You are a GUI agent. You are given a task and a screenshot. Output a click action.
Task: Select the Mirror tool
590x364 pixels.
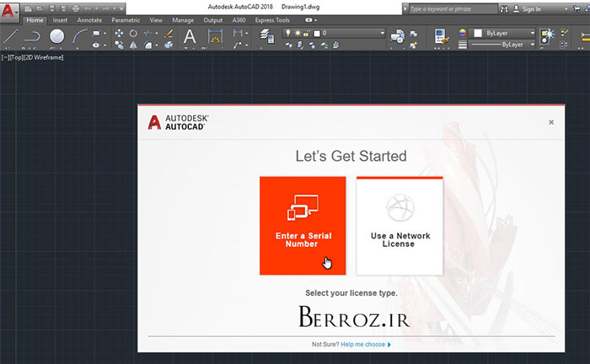[x=133, y=45]
